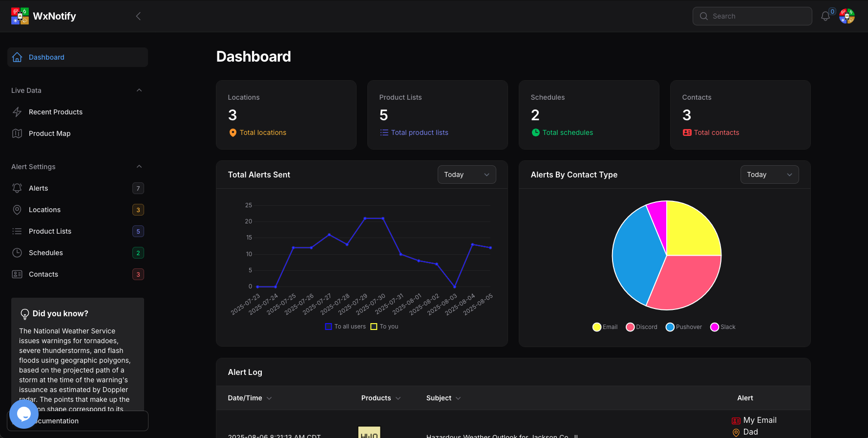Click the Schedules clock icon in the sidebar
868x438 pixels.
tap(17, 253)
